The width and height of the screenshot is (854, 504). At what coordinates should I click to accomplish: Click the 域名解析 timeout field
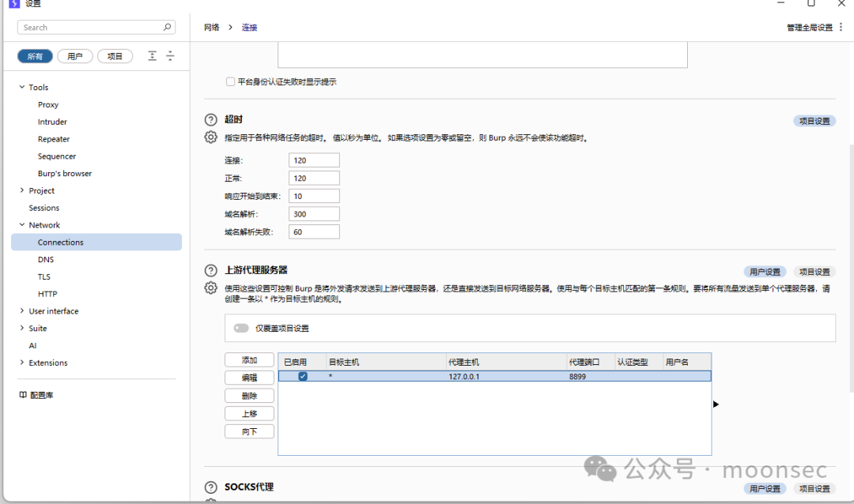tap(314, 214)
